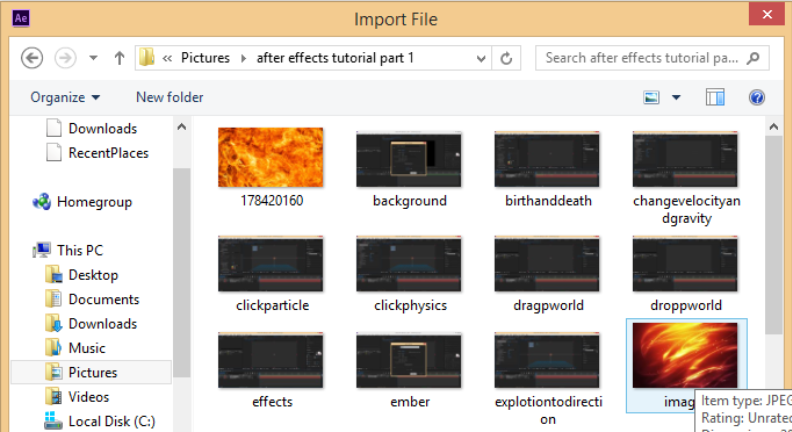Select the changevelocityandgravity thumbnail
This screenshot has height=432, width=792.
coord(685,159)
